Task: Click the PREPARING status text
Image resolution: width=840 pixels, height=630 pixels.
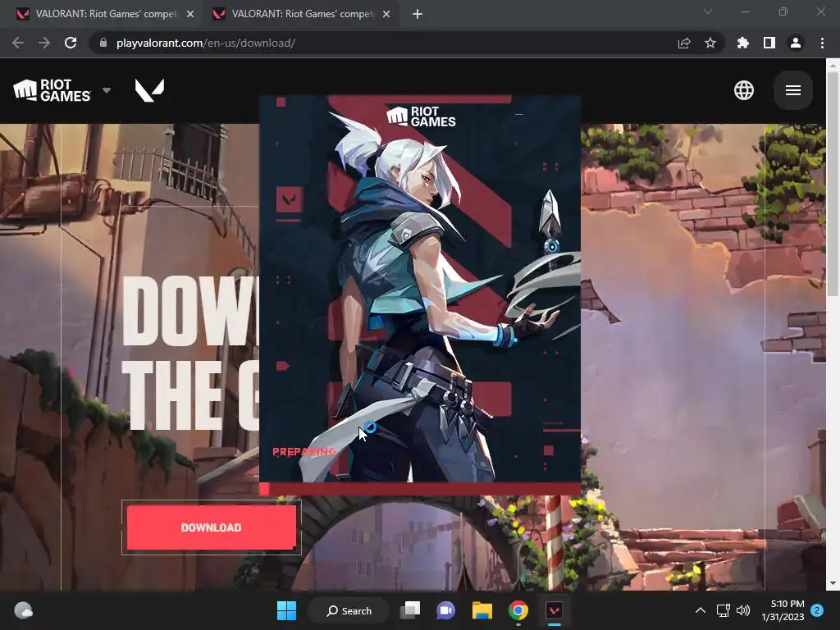Action: point(304,452)
